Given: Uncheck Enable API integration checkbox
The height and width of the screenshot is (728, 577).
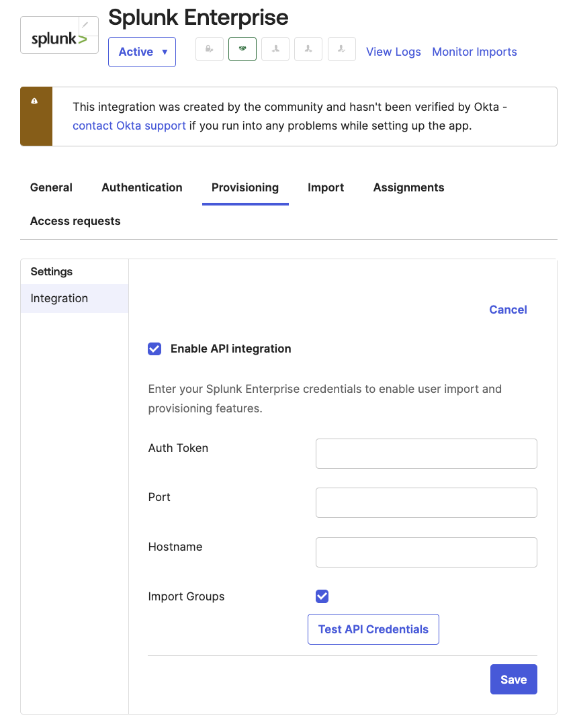Looking at the screenshot, I should 154,349.
